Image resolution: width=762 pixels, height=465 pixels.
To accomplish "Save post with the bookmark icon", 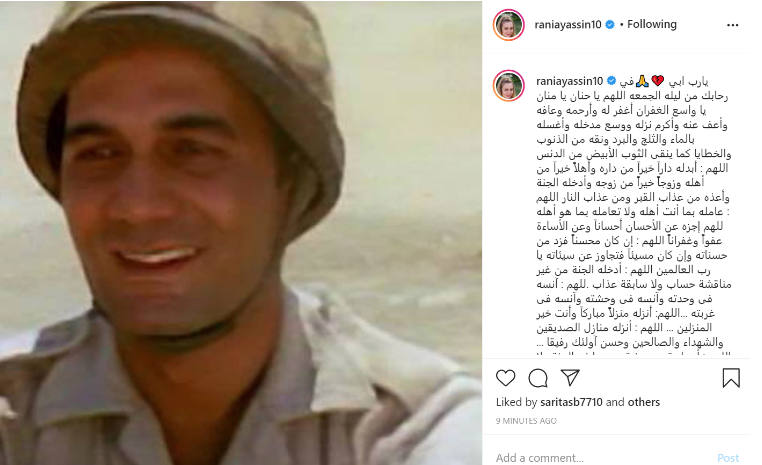I will click(x=731, y=378).
